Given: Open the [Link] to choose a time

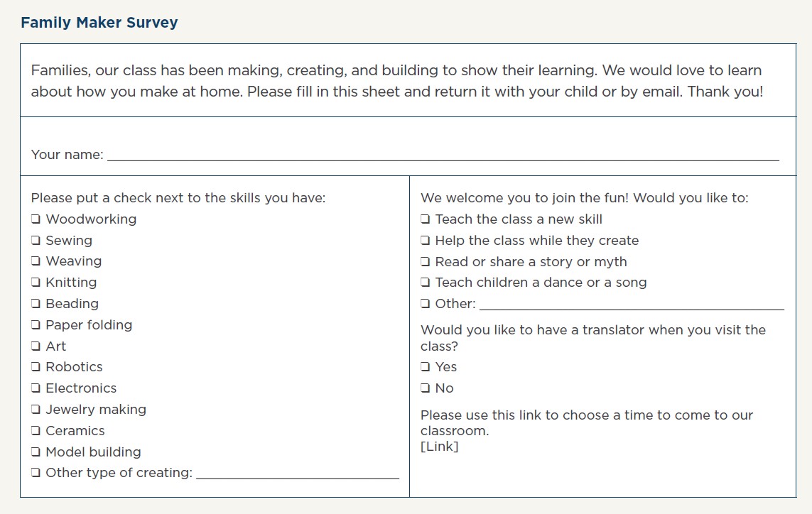Looking at the screenshot, I should pos(439,446).
